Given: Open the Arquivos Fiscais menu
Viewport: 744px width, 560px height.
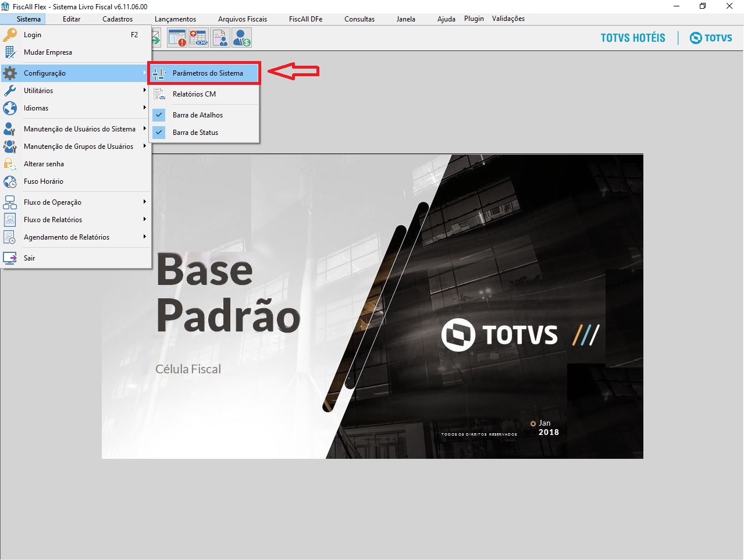Looking at the screenshot, I should click(x=243, y=19).
